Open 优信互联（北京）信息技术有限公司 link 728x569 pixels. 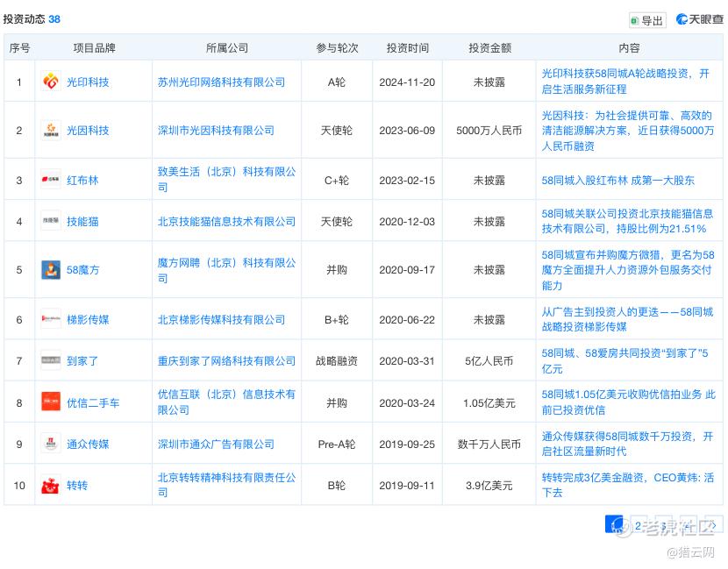226,402
